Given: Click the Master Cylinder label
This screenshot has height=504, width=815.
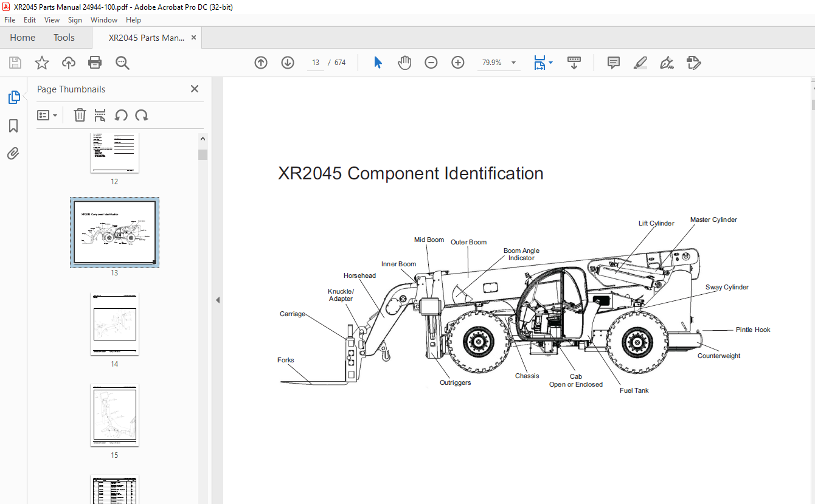Looking at the screenshot, I should pos(713,219).
